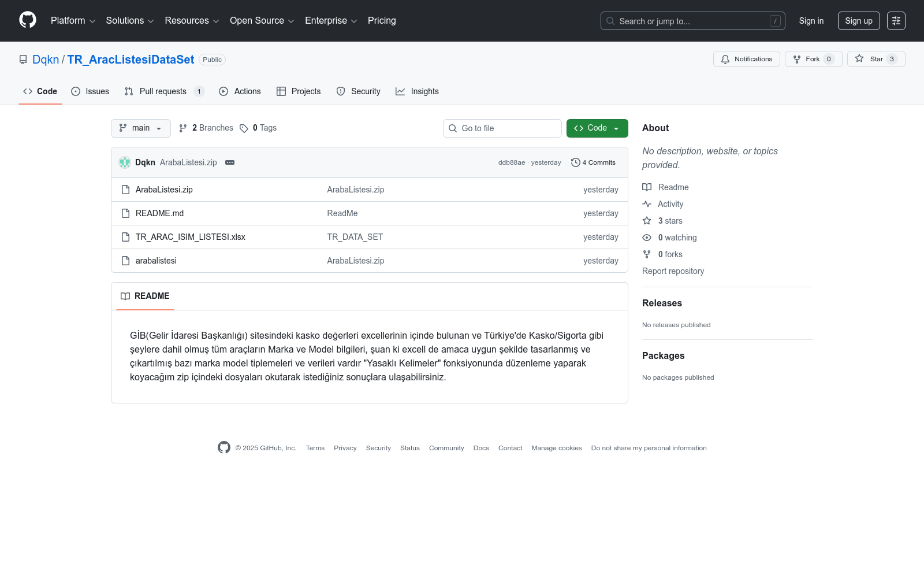This screenshot has width=924, height=578.
Task: Open the Dqkn owner profile link
Action: tap(46, 60)
